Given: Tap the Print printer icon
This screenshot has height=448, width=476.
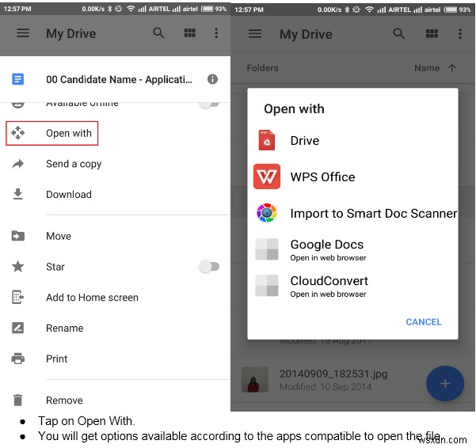Looking at the screenshot, I should [18, 359].
